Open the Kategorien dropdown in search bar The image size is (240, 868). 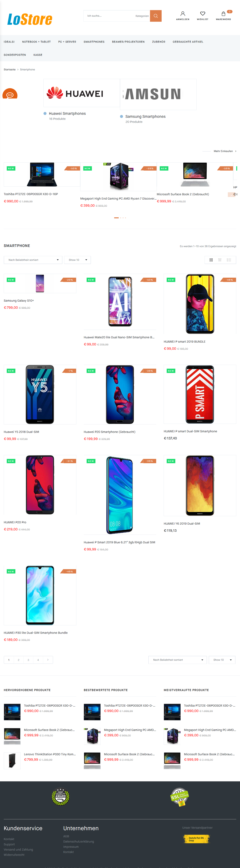142,16
